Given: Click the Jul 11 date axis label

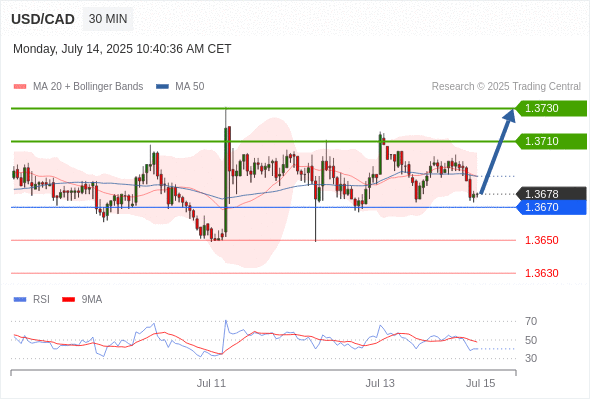Looking at the screenshot, I should tap(211, 383).
